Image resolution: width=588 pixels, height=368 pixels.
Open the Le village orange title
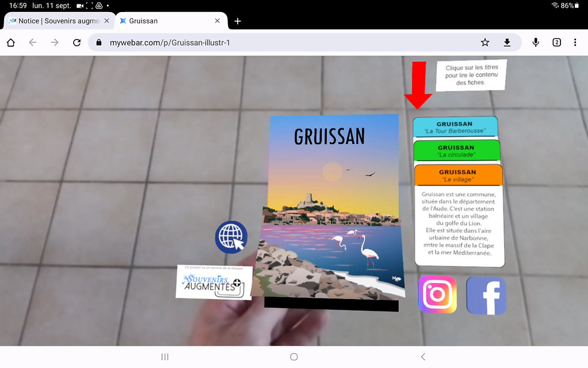458,175
